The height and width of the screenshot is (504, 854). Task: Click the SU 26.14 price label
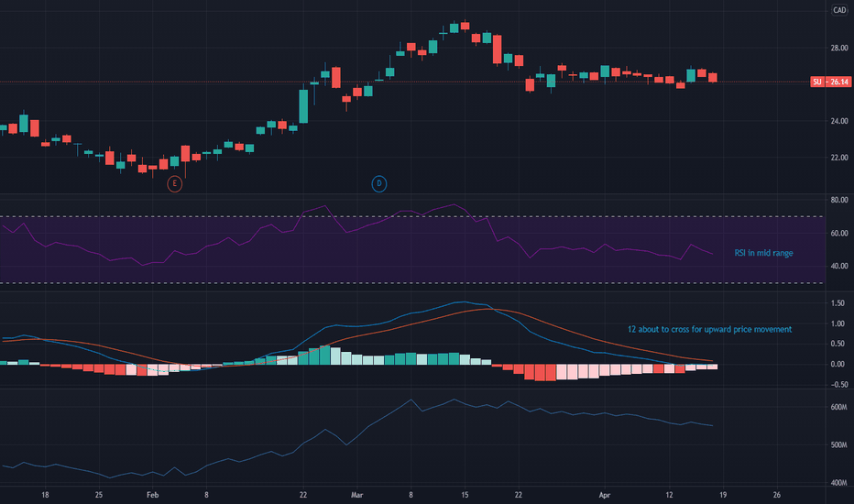click(x=831, y=82)
